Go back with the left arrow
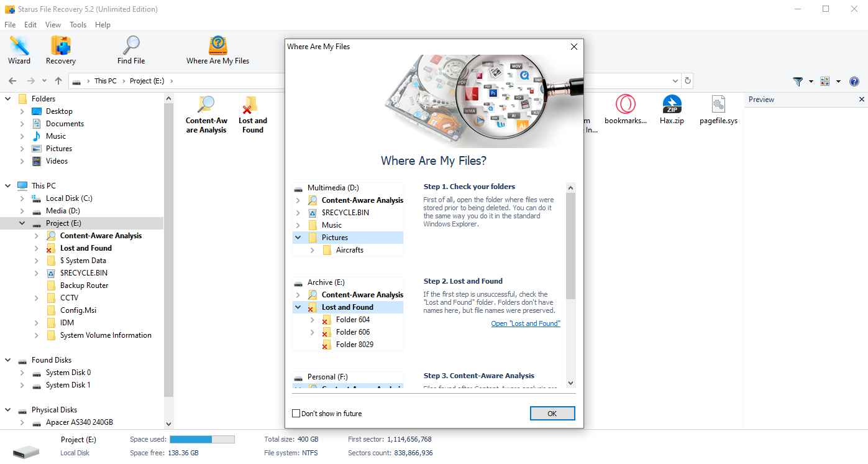This screenshot has height=464, width=868. point(12,81)
